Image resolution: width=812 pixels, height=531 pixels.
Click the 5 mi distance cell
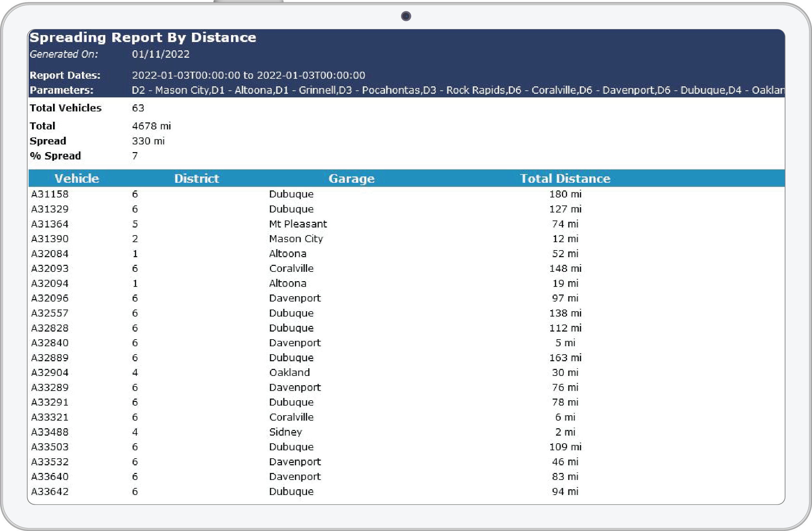[565, 343]
